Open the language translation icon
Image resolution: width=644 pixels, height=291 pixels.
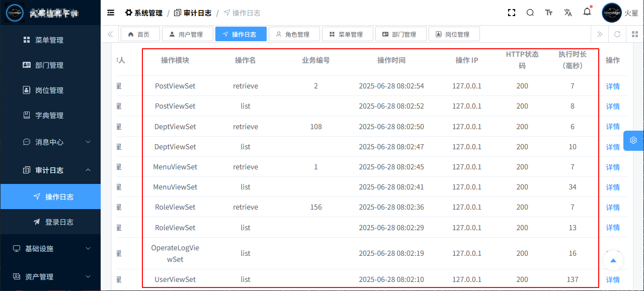pos(568,13)
